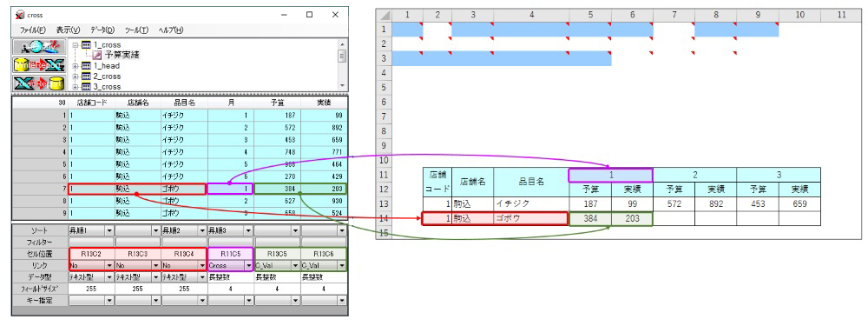868x326 pixels.
Task: Click the WriteReport database-to-Excel icon
Action: (39, 65)
